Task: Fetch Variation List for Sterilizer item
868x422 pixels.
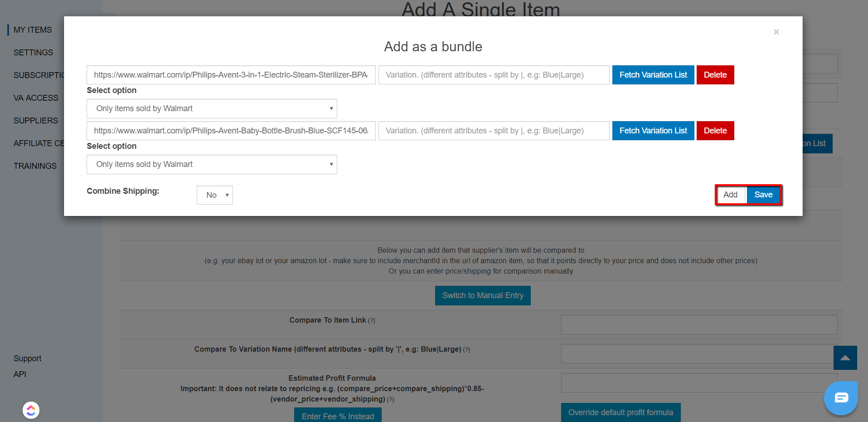Action: coord(653,75)
